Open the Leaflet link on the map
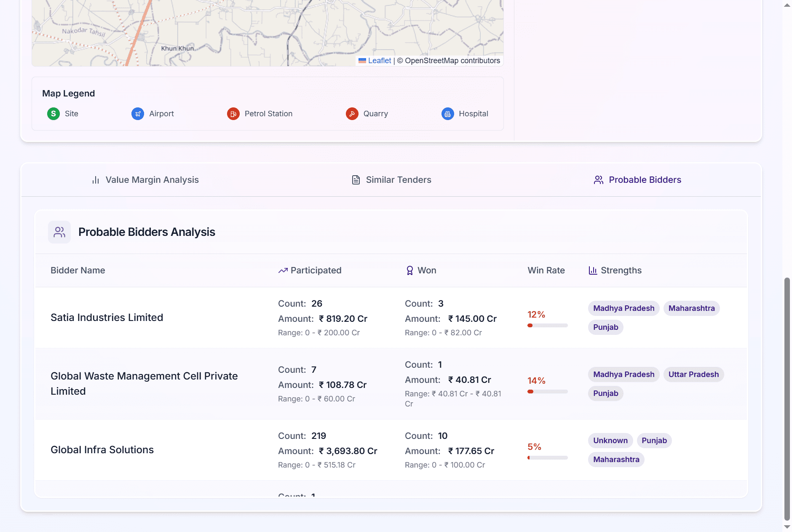Image resolution: width=792 pixels, height=532 pixels. tap(380, 61)
